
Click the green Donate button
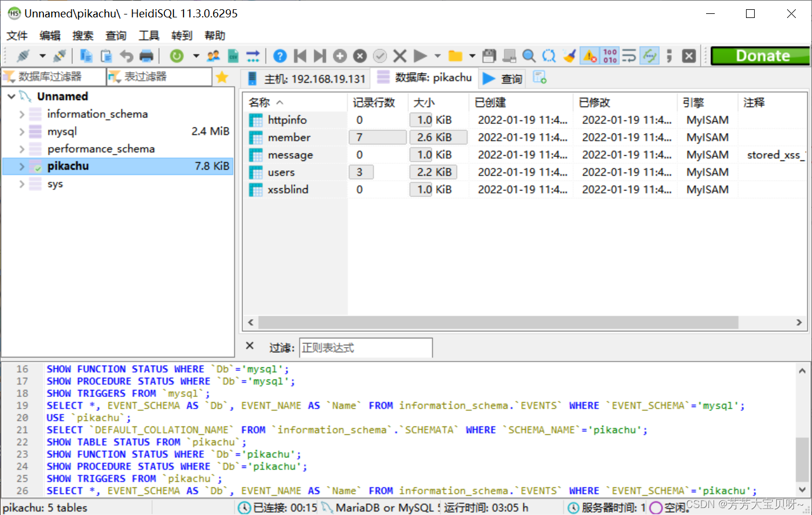(760, 56)
